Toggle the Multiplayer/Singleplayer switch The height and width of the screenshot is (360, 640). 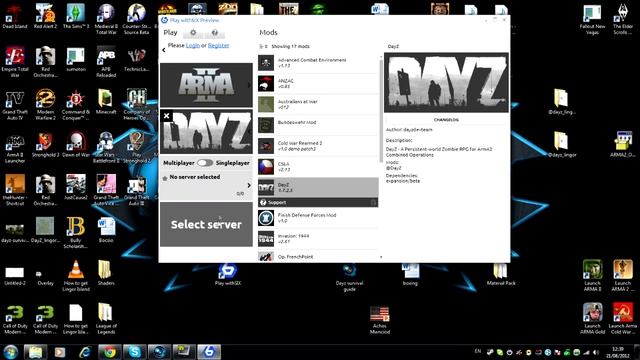[205, 163]
